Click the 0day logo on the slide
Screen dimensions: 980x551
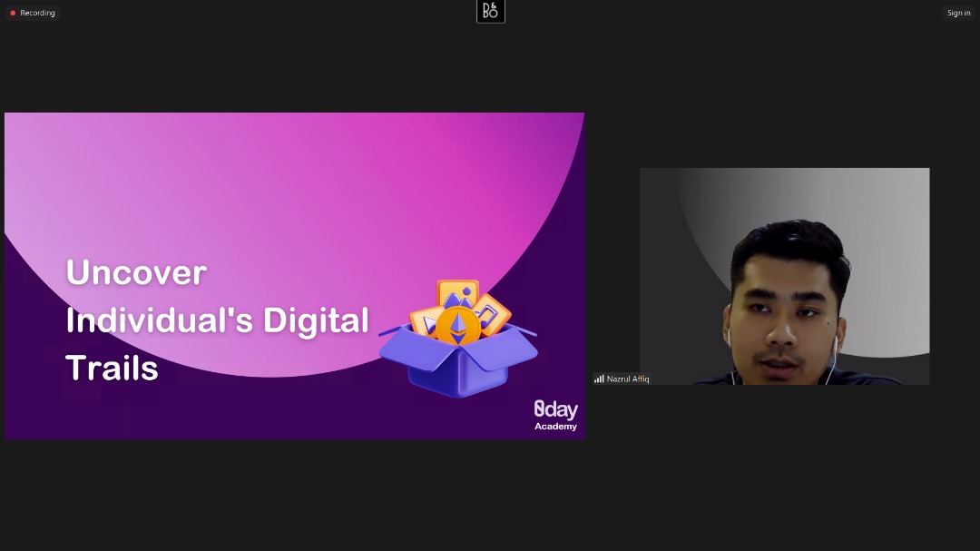pyautogui.click(x=555, y=409)
